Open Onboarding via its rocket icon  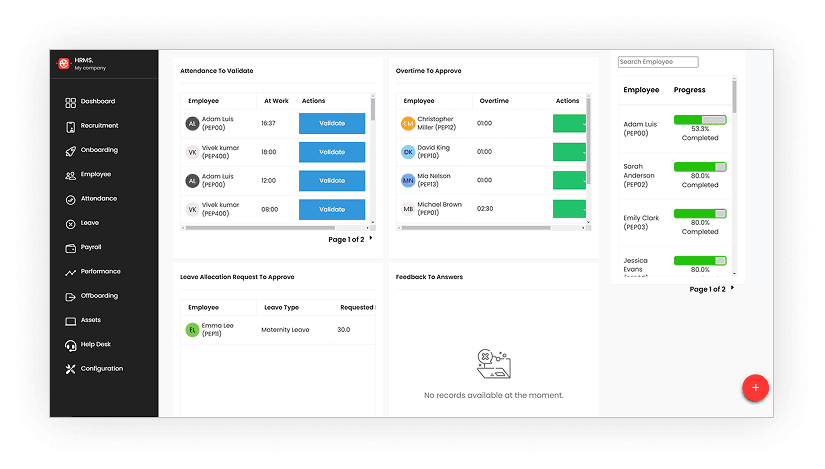[x=71, y=151]
